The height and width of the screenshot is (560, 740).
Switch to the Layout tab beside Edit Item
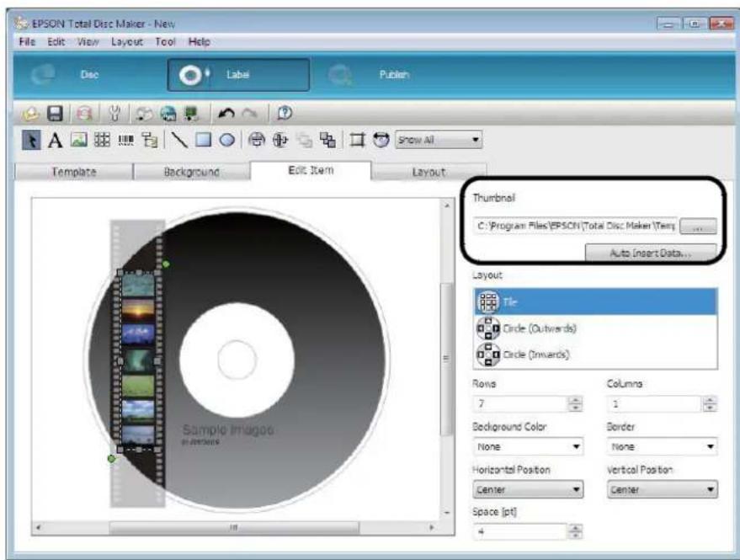point(429,172)
